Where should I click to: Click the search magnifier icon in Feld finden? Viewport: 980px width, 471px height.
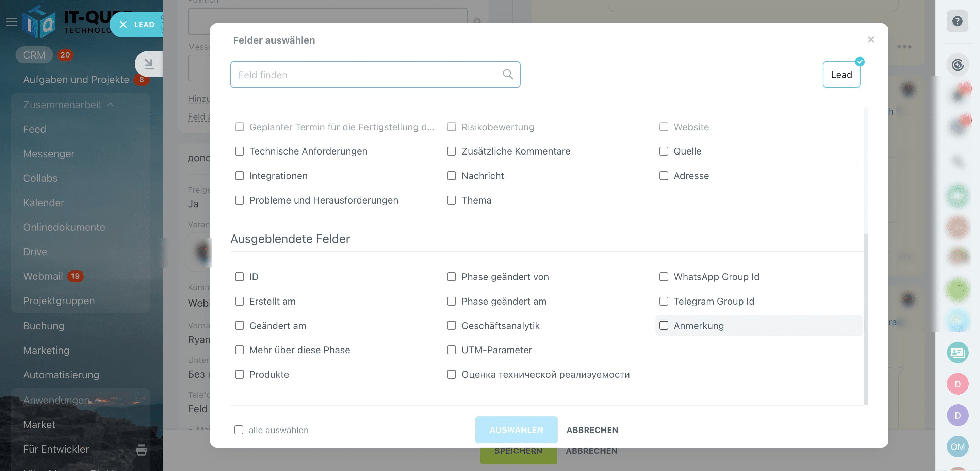[507, 74]
